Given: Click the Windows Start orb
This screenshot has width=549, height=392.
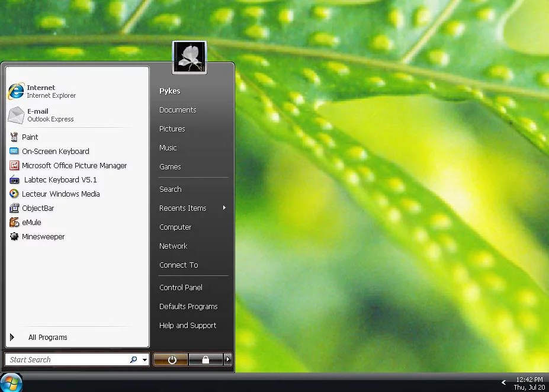Looking at the screenshot, I should pos(11,383).
